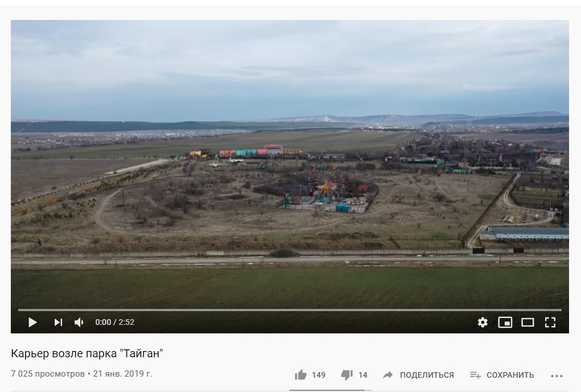Click the video title Карьер возле парка
Viewport: 581px width, 392px height.
pos(87,353)
